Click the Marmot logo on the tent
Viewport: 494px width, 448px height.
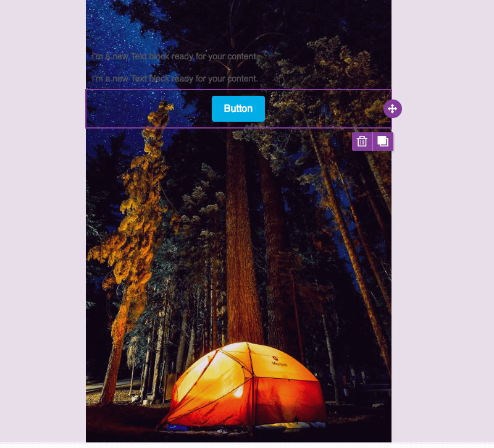click(278, 362)
